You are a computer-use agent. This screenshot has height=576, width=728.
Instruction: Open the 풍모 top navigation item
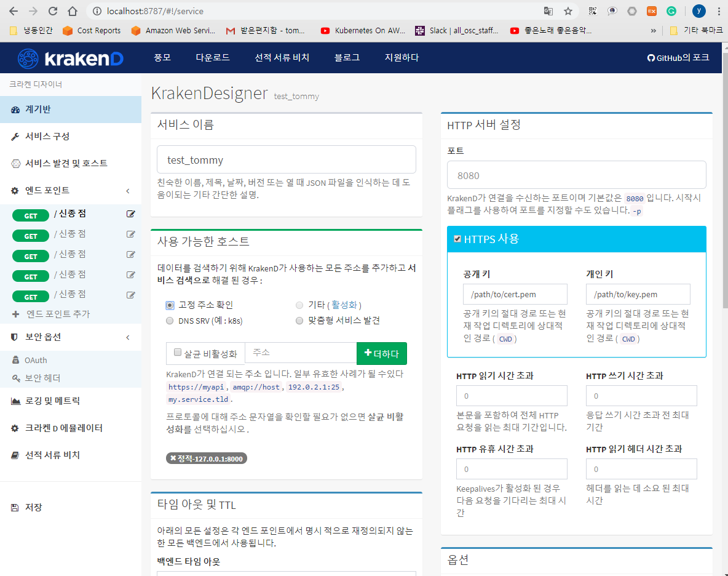pos(162,58)
